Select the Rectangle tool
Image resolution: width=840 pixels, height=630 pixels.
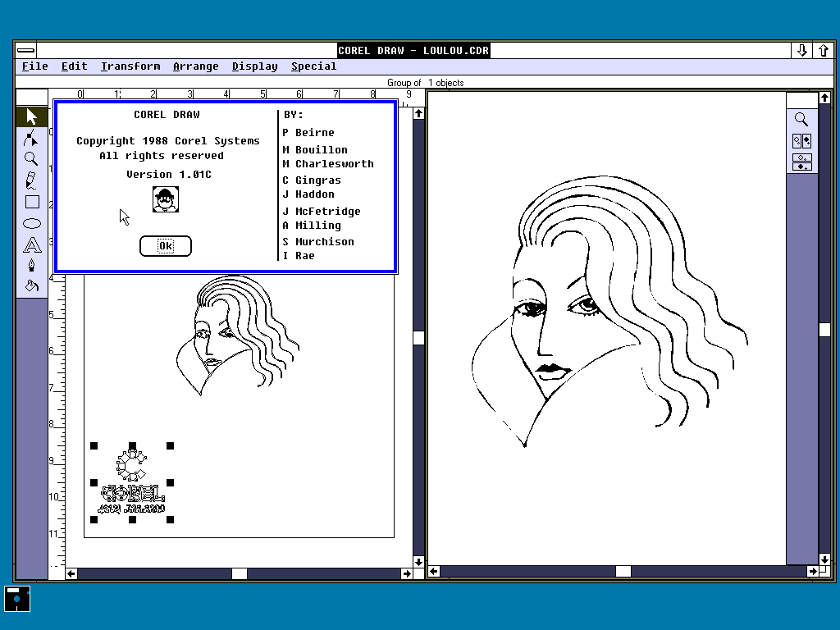pos(32,202)
